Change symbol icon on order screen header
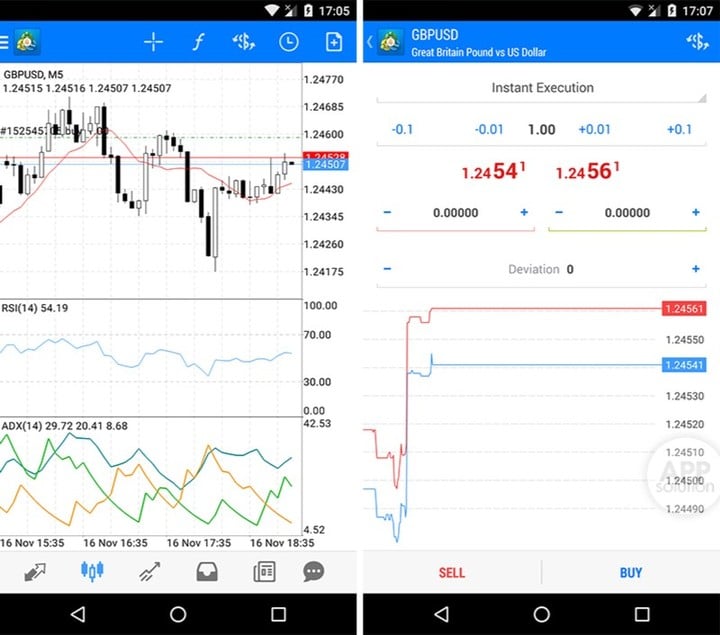720x635 pixels. (697, 42)
